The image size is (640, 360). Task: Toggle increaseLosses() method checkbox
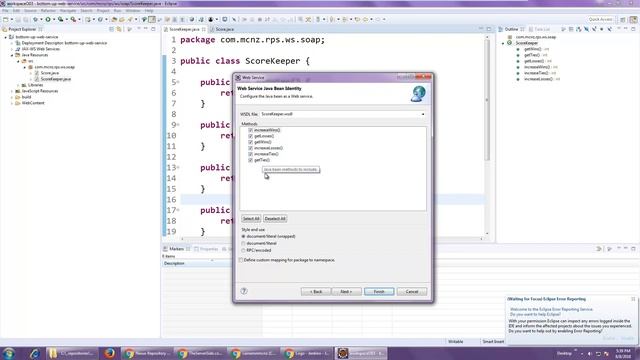pyautogui.click(x=251, y=148)
